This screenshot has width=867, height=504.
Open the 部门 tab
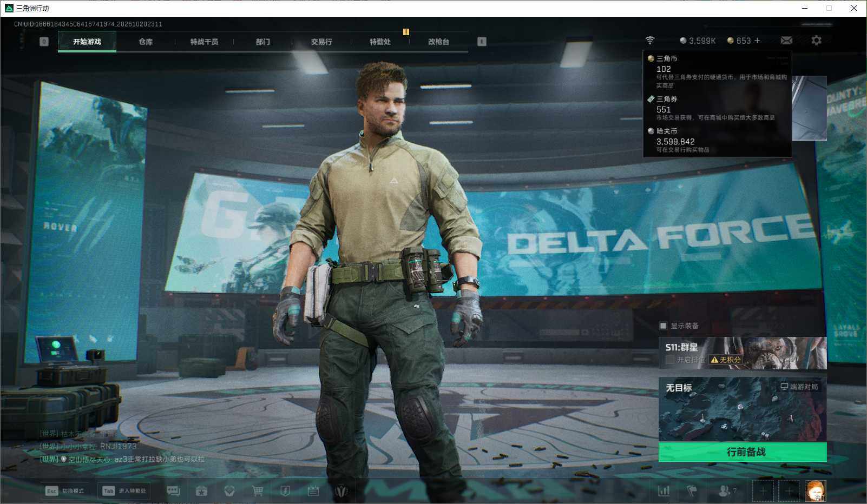click(263, 42)
